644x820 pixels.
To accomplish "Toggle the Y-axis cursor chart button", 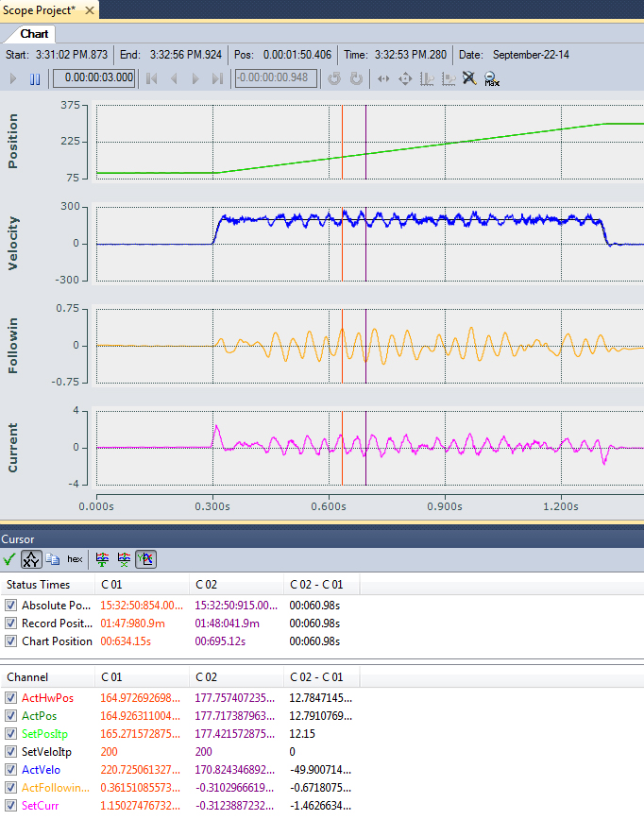I will pos(145,559).
